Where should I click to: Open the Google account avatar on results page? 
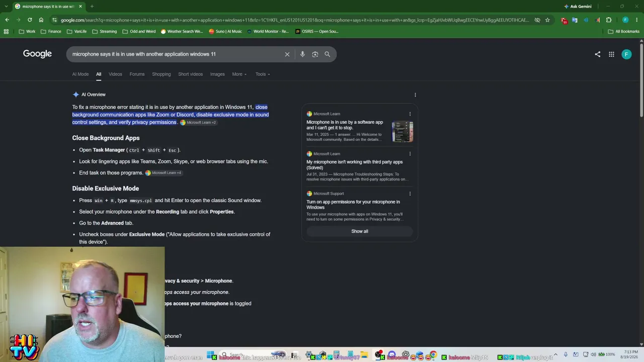click(x=626, y=54)
